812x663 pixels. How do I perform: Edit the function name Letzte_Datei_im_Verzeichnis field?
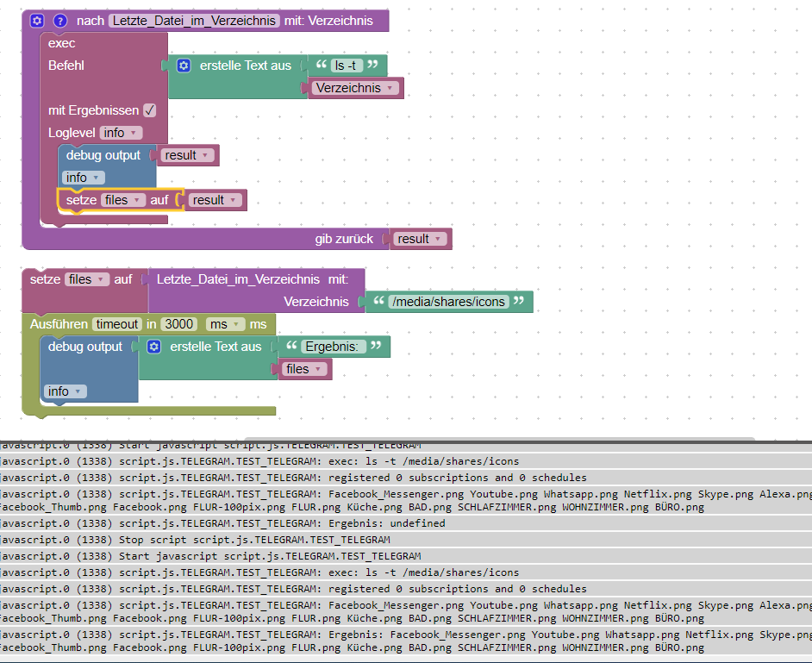point(194,21)
